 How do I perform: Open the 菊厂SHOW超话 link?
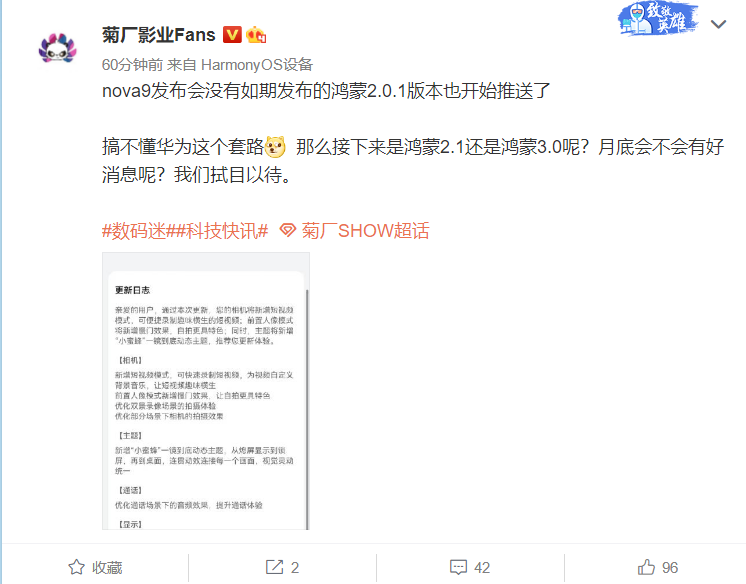(x=365, y=231)
